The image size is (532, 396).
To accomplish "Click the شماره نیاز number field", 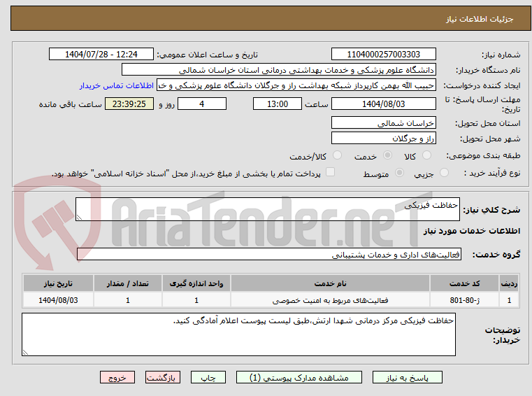I will click(x=383, y=55).
